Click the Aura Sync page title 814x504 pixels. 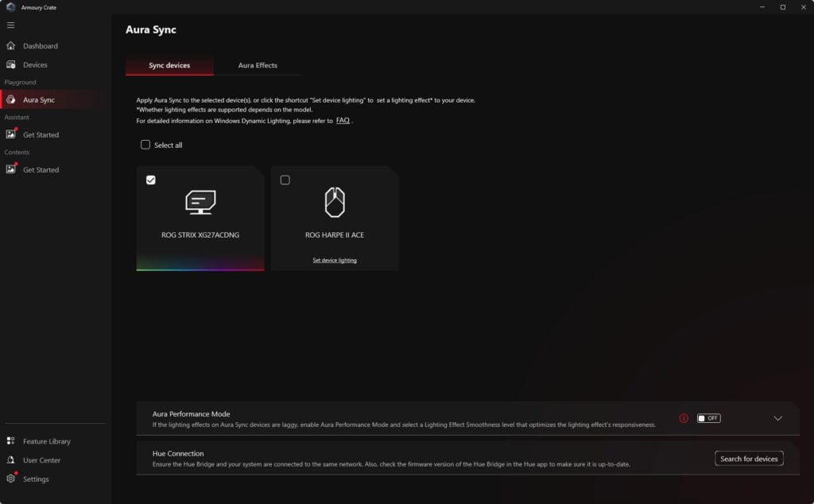pos(150,29)
